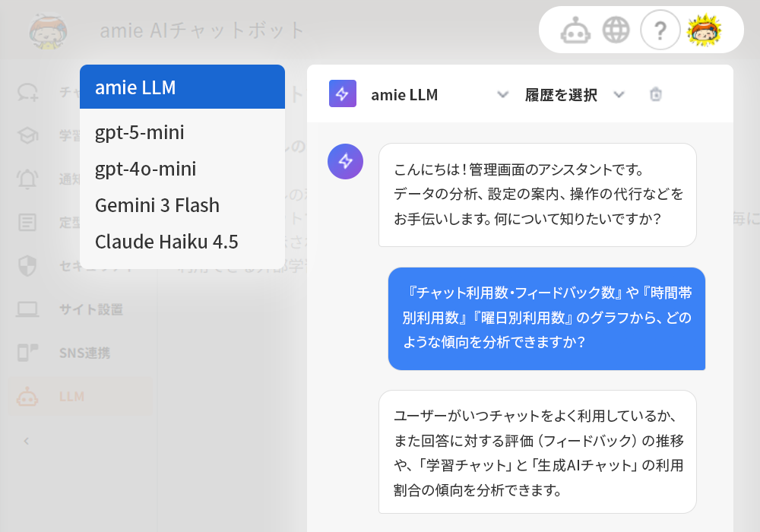Click the blue user question bubble
This screenshot has height=532, width=760.
tap(546, 318)
